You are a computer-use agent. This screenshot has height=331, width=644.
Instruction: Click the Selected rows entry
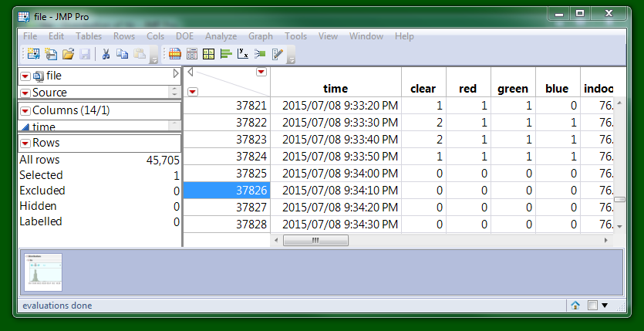[99, 175]
